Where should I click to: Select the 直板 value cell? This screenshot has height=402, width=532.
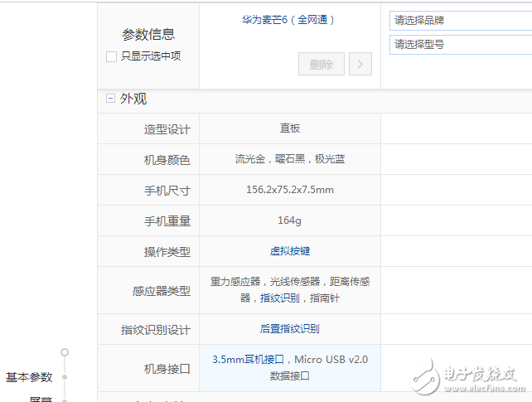point(290,128)
